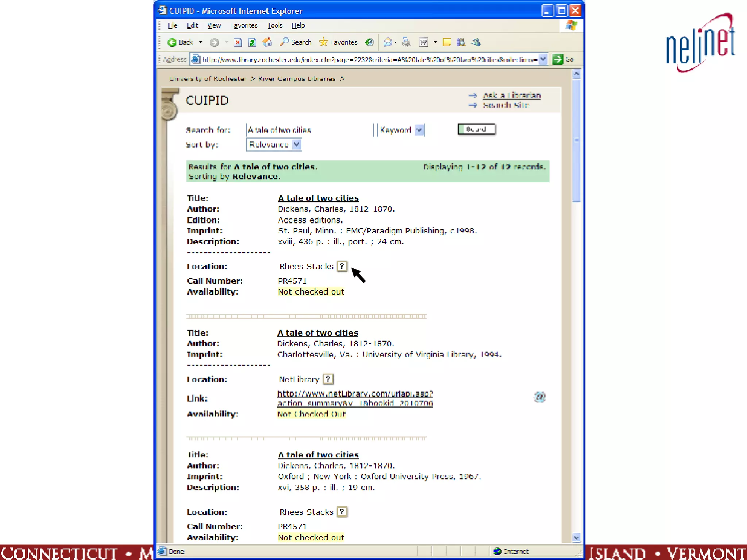Open the Keyword search type dropdown
This screenshot has height=560, width=747.
tap(419, 130)
